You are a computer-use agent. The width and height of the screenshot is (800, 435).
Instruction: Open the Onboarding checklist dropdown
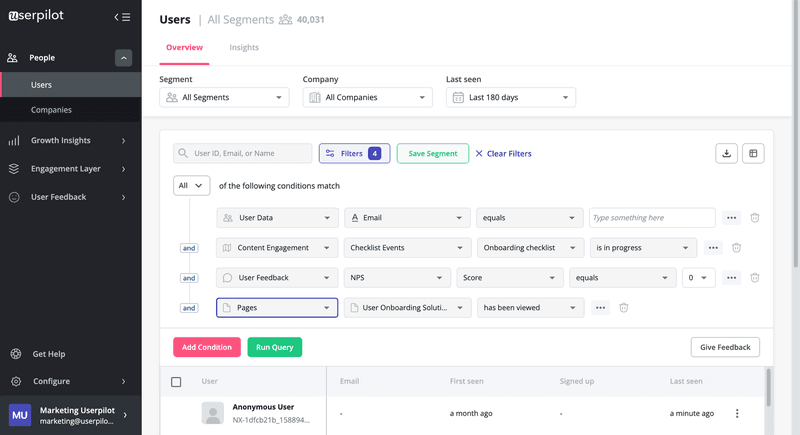[x=531, y=248]
